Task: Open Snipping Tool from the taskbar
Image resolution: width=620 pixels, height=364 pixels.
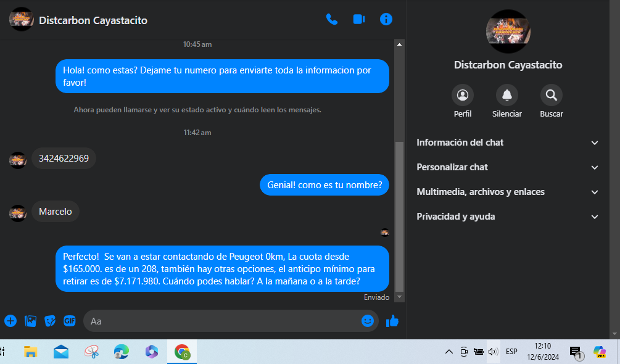Action: (x=91, y=352)
